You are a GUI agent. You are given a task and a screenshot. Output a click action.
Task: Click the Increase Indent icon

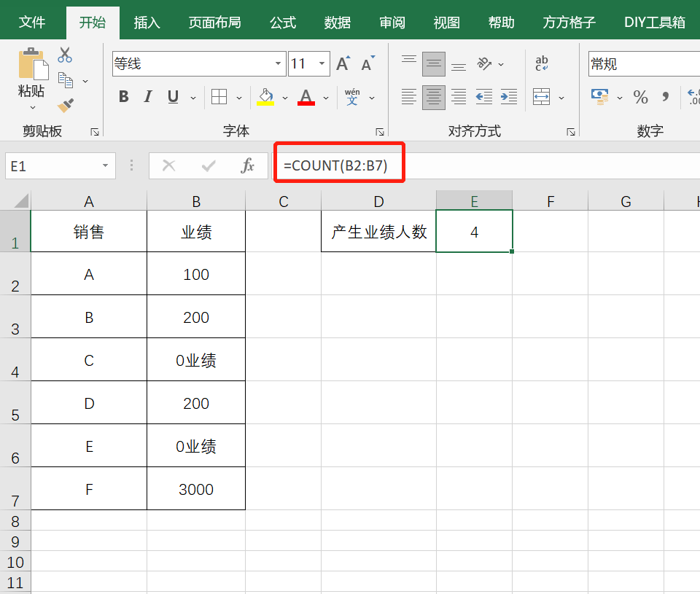(508, 97)
